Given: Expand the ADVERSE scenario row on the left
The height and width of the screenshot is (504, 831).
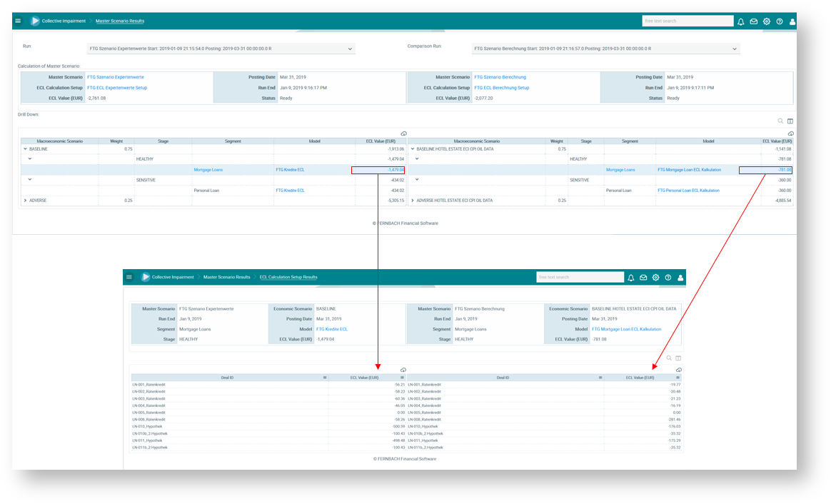Looking at the screenshot, I should pyautogui.click(x=26, y=201).
